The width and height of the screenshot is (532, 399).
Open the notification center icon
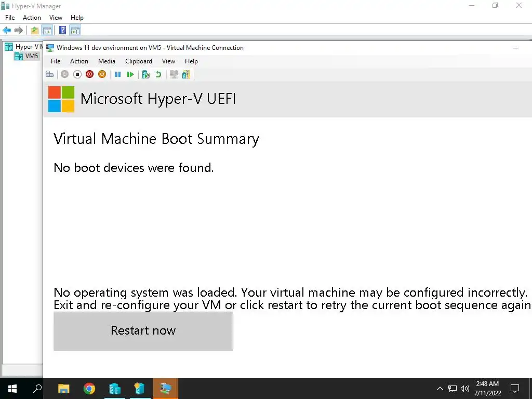[x=515, y=389]
